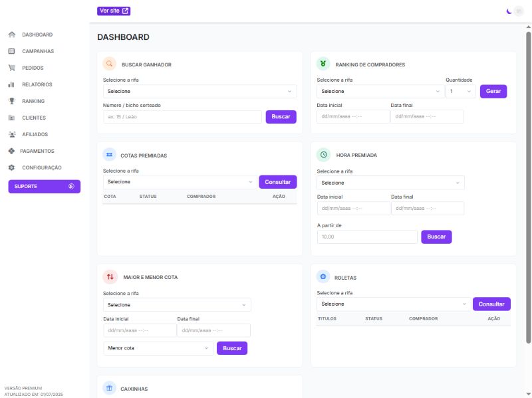532x398 pixels.
Task: Click the Configuração gear icon
Action: (11, 167)
